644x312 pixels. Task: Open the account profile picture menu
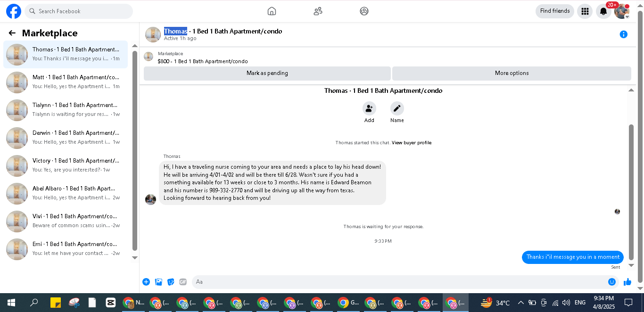[x=622, y=11]
